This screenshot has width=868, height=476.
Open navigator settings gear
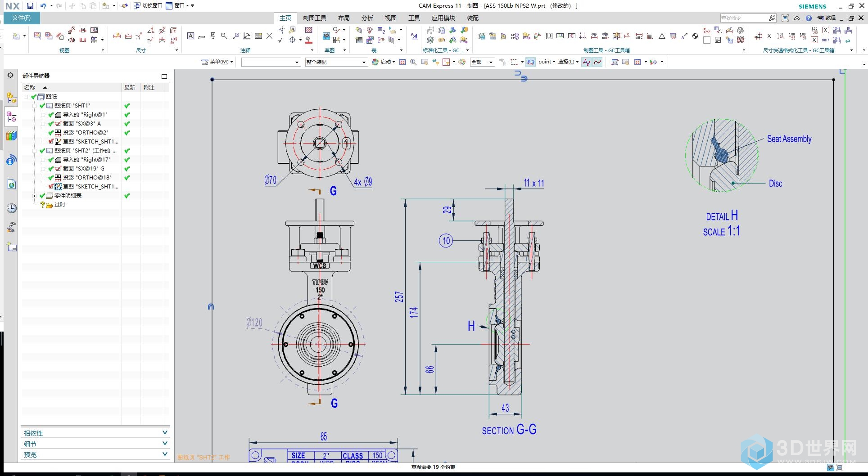(10, 75)
